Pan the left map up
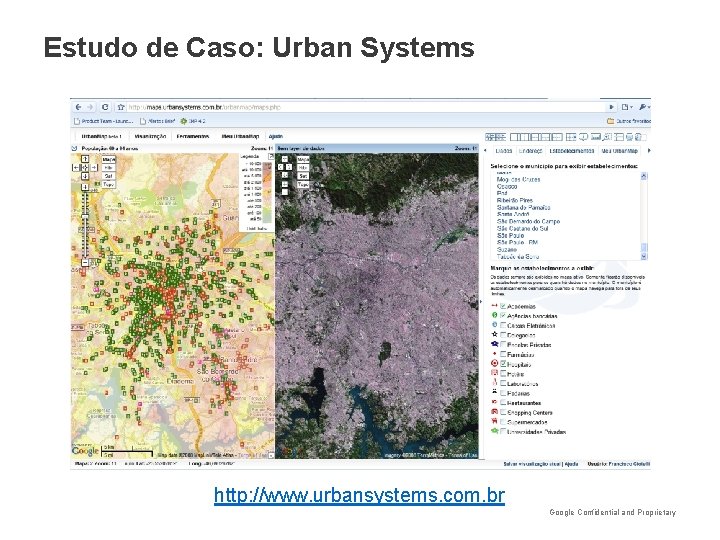This screenshot has height=540, width=720. pos(85,159)
